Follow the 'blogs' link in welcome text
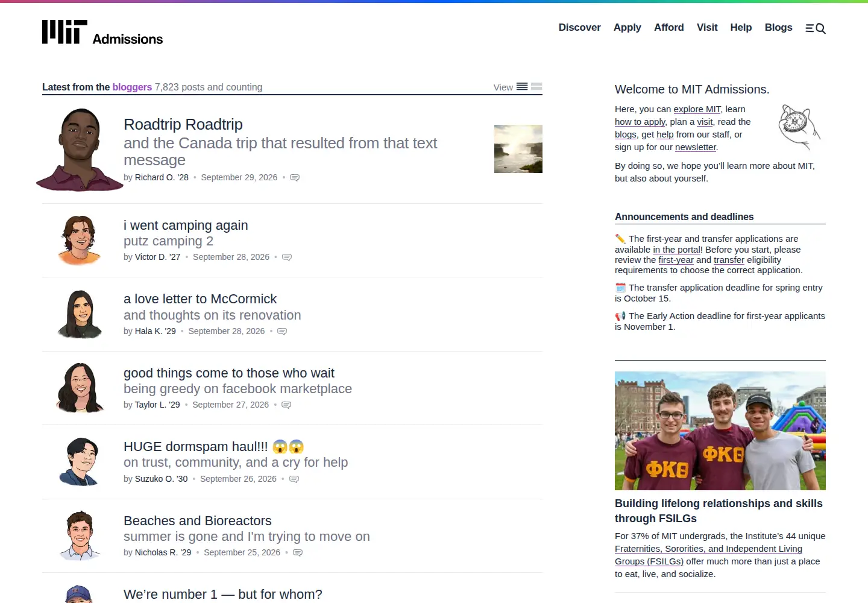This screenshot has width=868, height=603. tap(626, 134)
